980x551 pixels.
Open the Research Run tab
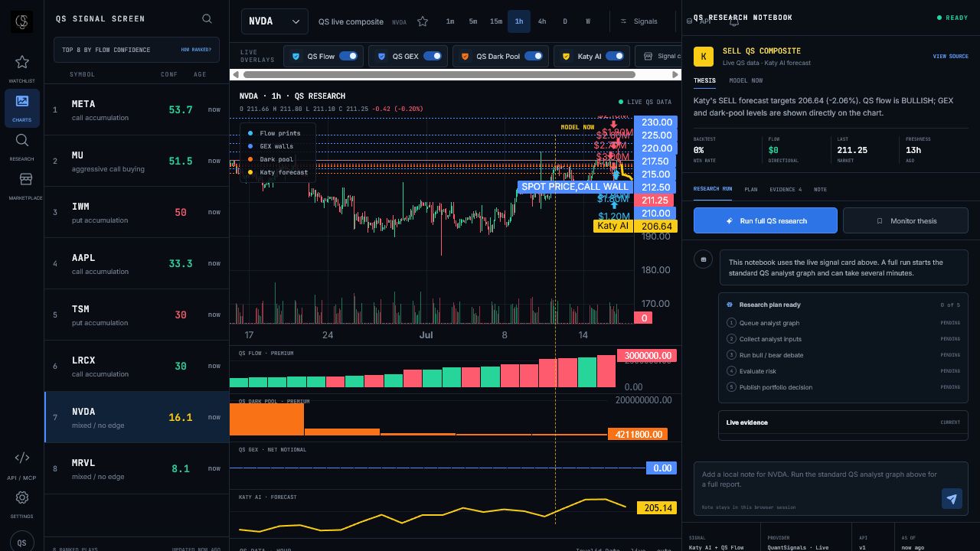pyautogui.click(x=713, y=189)
